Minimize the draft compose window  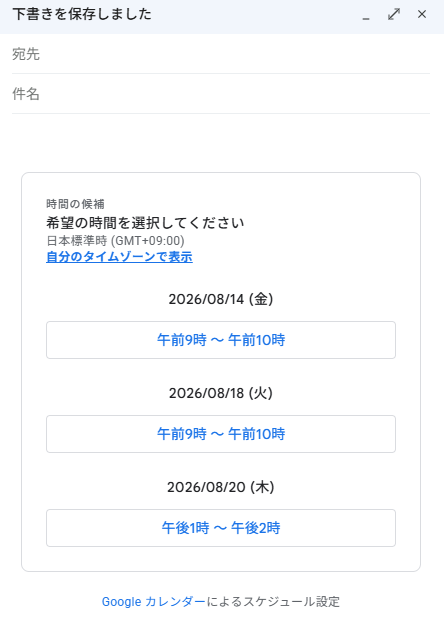coord(366,15)
